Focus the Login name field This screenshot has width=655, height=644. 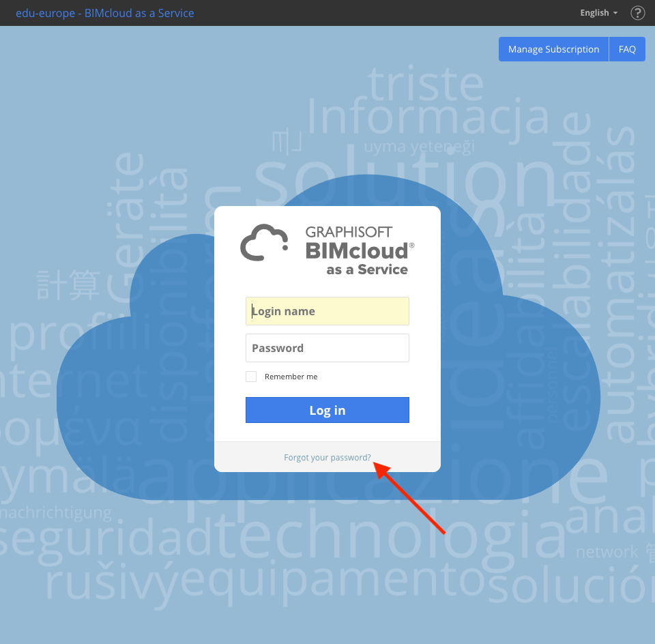click(327, 311)
